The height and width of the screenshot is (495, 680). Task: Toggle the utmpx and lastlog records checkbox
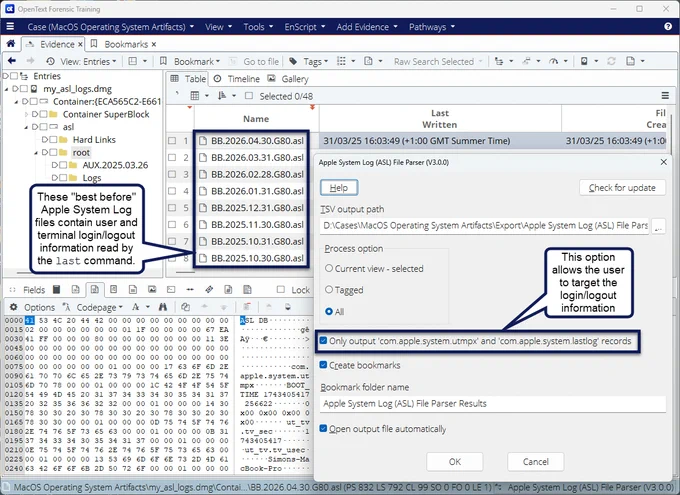point(323,341)
